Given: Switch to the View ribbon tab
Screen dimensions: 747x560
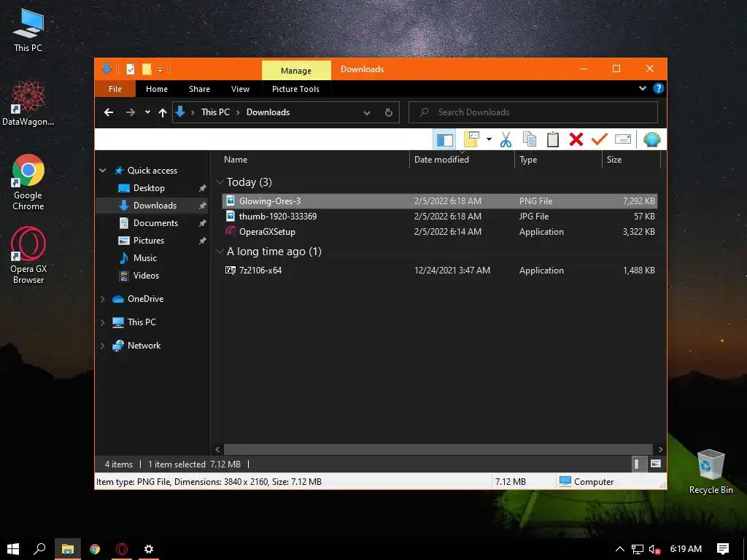Looking at the screenshot, I should click(240, 89).
